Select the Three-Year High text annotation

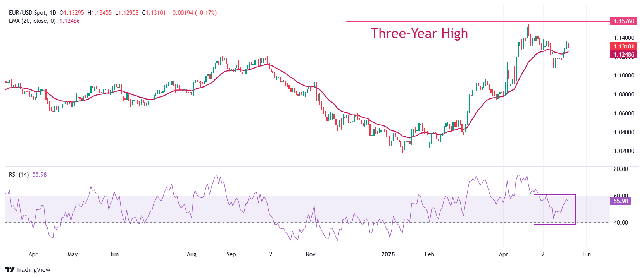coord(419,33)
